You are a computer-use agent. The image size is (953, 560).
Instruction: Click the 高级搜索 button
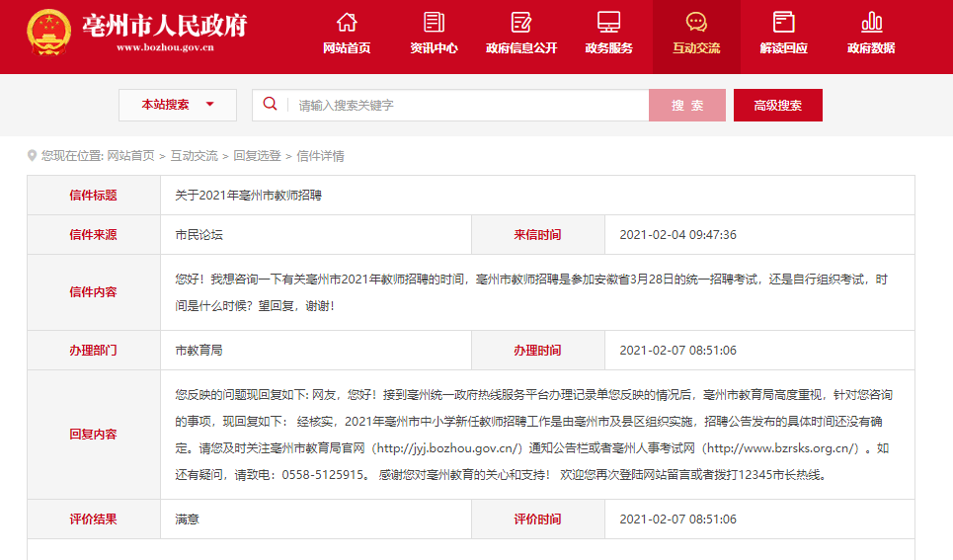(x=778, y=106)
